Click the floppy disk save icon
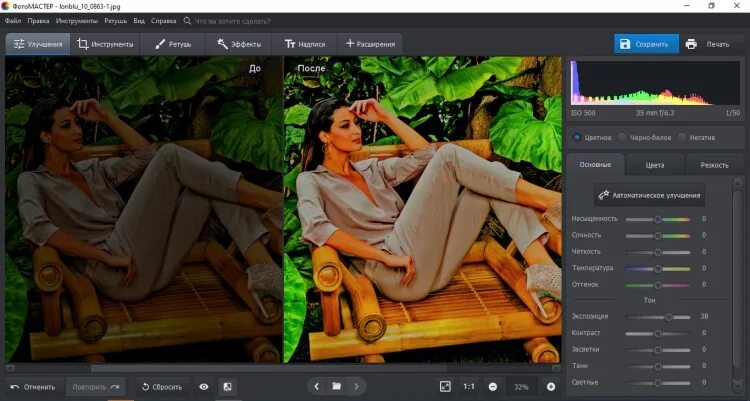The height and width of the screenshot is (401, 750). (625, 44)
